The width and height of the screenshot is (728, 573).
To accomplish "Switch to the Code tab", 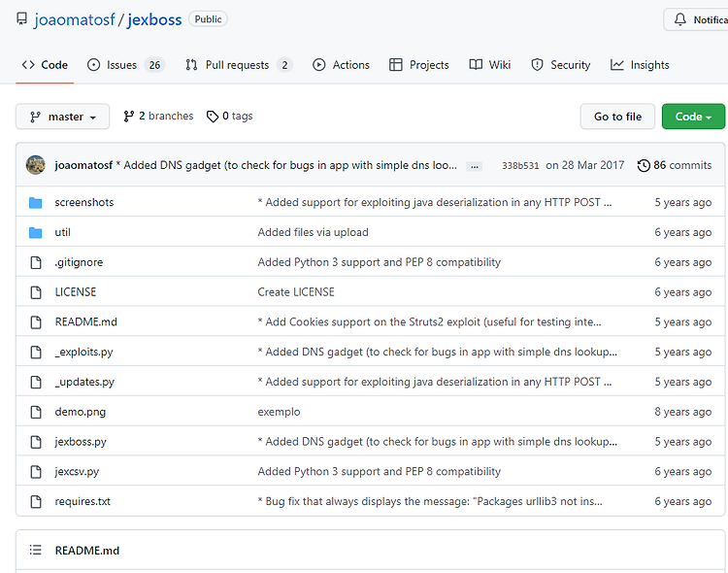I will click(45, 65).
